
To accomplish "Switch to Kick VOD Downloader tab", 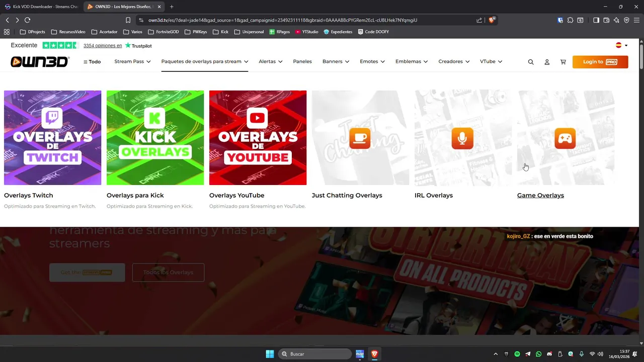I will [x=41, y=7].
